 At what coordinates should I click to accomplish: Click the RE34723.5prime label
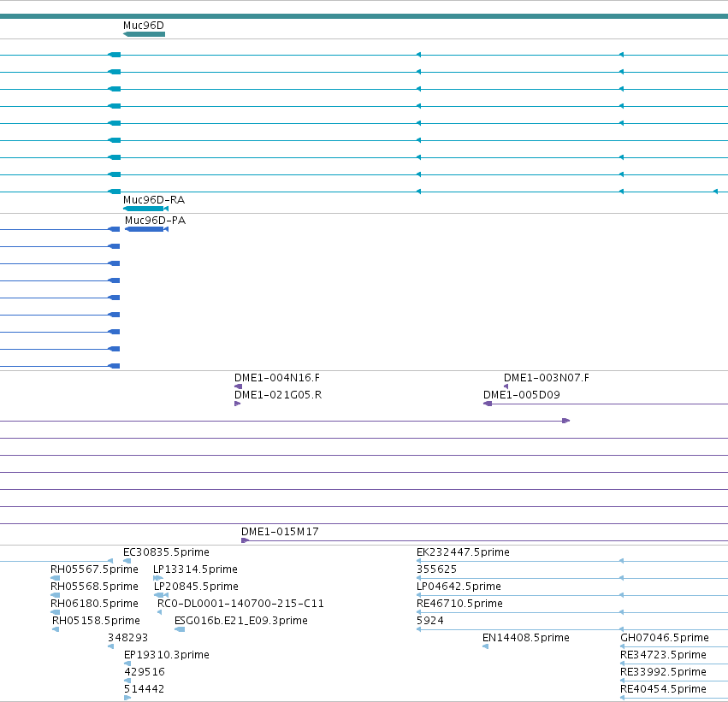(x=664, y=655)
